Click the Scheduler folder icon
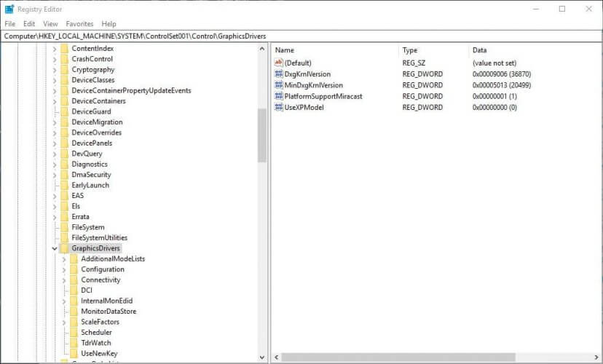 click(x=74, y=332)
